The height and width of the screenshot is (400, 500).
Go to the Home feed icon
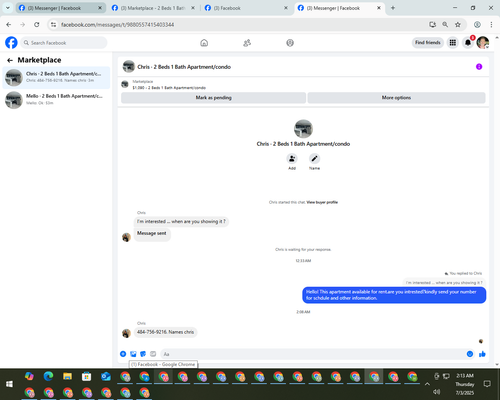[x=204, y=43]
